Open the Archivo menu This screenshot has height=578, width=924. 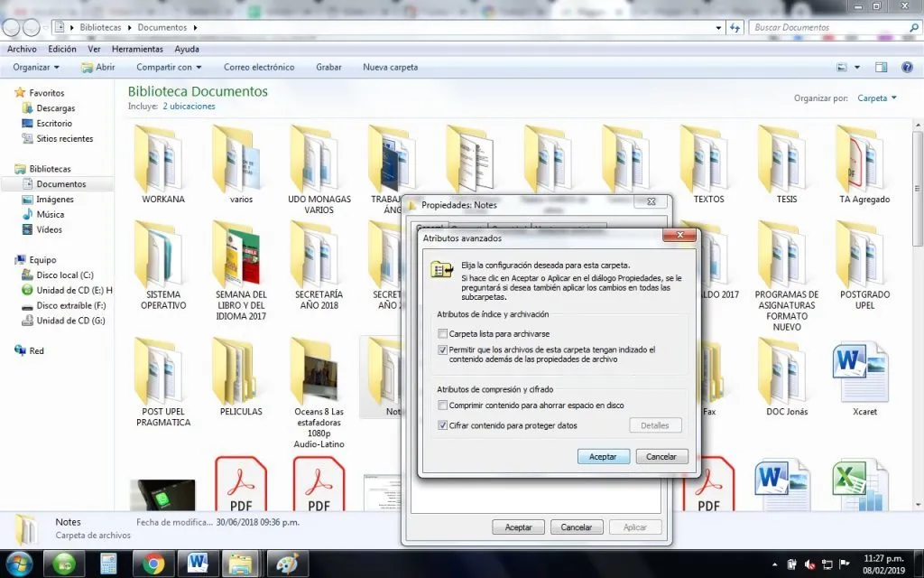[21, 49]
